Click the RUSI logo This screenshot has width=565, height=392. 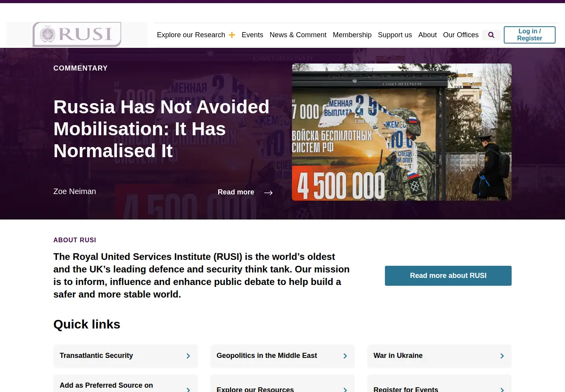pyautogui.click(x=77, y=34)
